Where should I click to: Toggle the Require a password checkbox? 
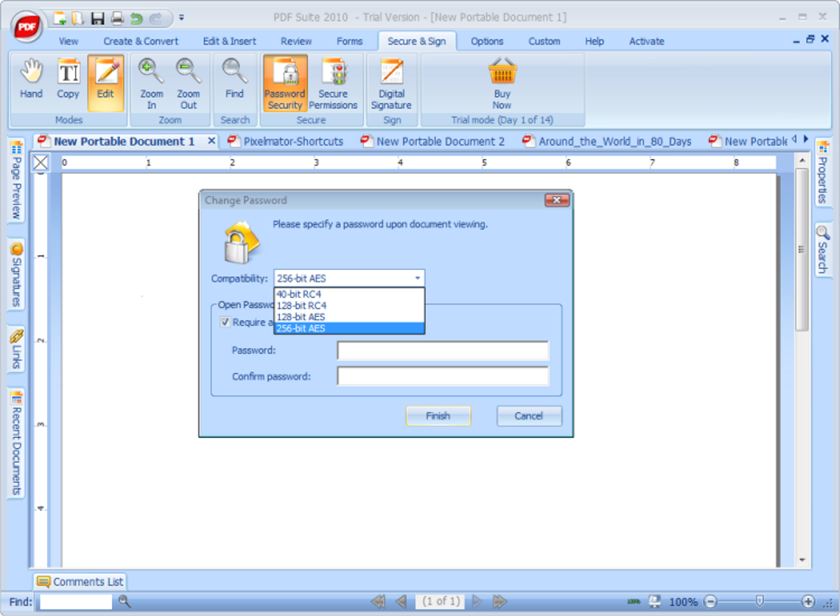point(226,322)
